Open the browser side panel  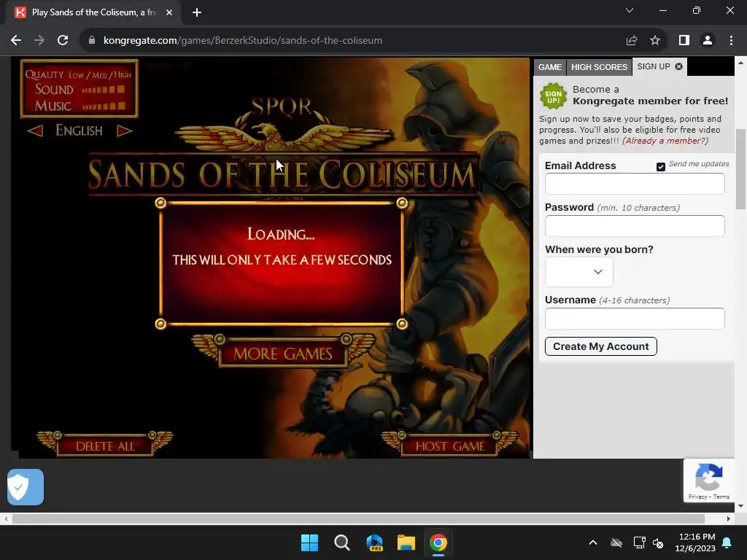coord(684,41)
